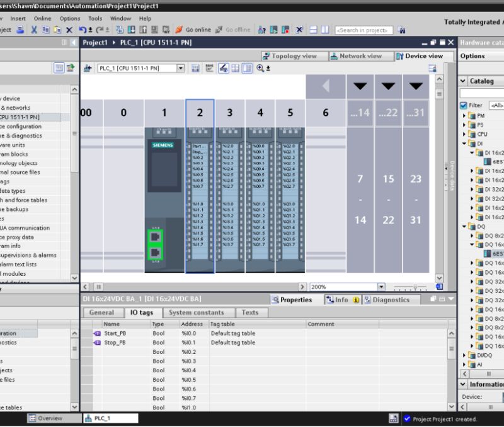Open the 200% zoom level dropdown
The image size is (504, 427).
pyautogui.click(x=381, y=287)
